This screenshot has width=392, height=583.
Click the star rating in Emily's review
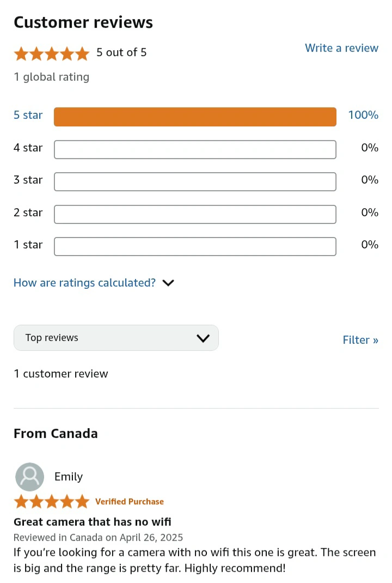52,502
